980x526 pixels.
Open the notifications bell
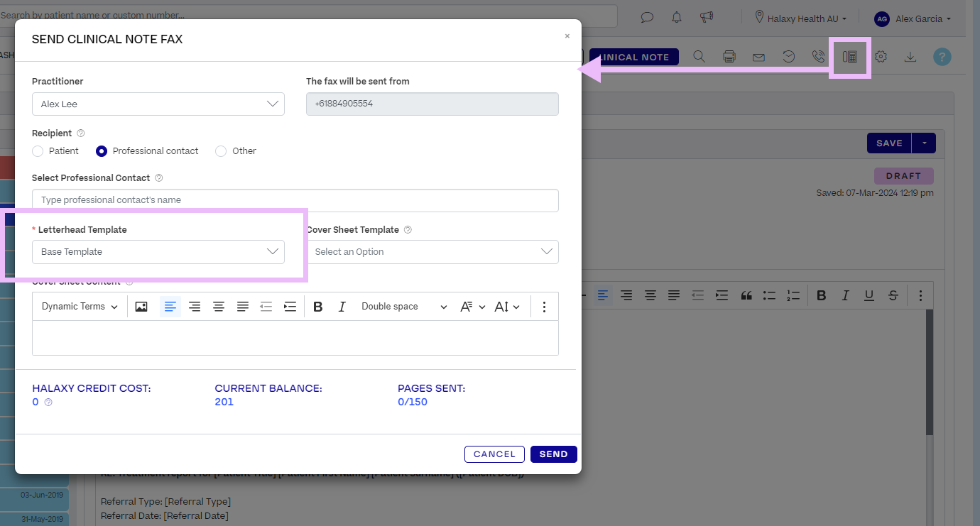pyautogui.click(x=677, y=18)
